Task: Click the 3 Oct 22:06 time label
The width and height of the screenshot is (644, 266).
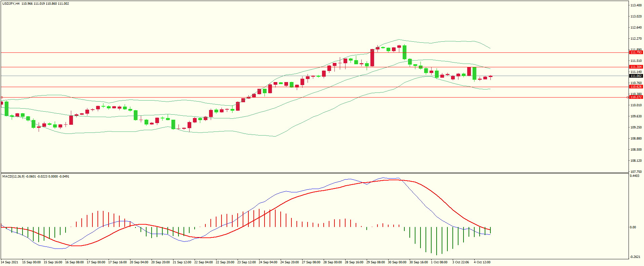Action: [460, 262]
